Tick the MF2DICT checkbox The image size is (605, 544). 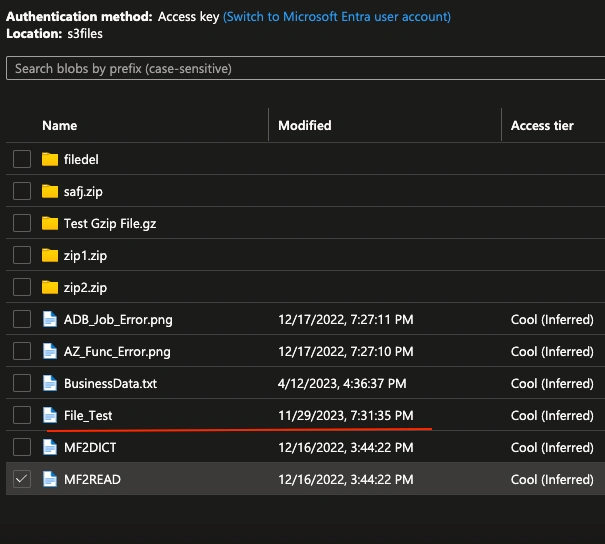coord(22,447)
